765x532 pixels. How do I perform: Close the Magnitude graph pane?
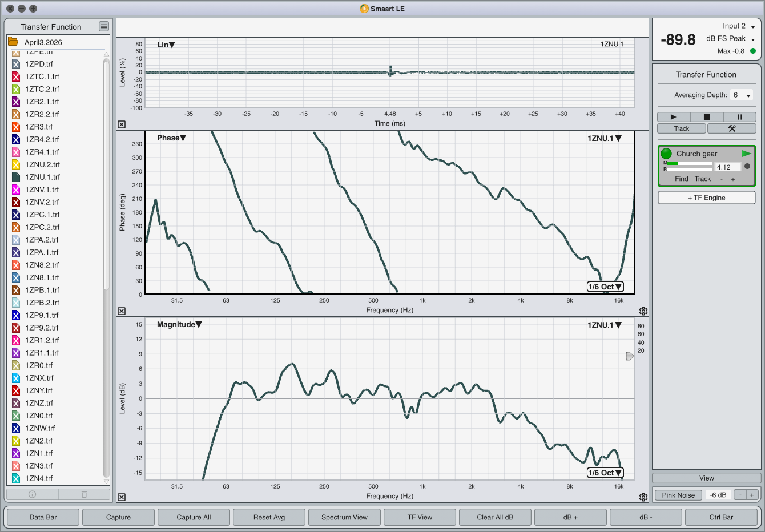122,497
